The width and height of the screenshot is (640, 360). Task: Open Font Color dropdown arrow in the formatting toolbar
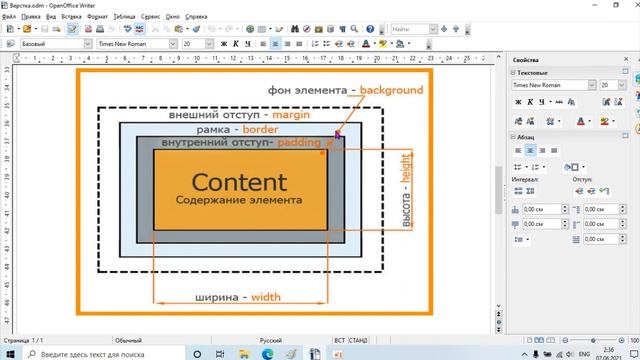point(374,44)
